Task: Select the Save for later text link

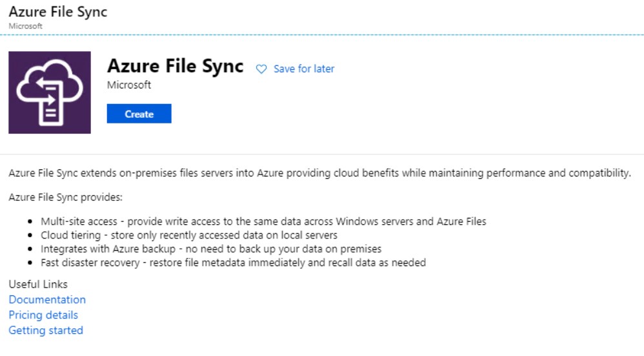Action: pyautogui.click(x=304, y=68)
